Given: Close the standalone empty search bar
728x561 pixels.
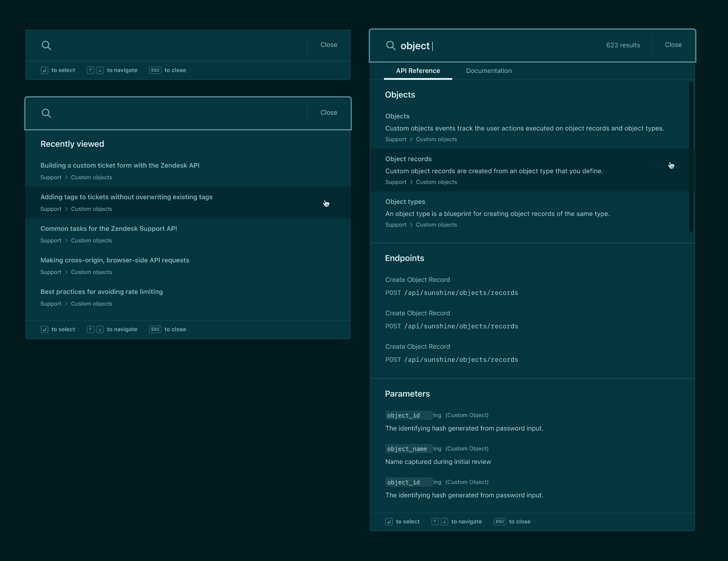Looking at the screenshot, I should click(329, 45).
